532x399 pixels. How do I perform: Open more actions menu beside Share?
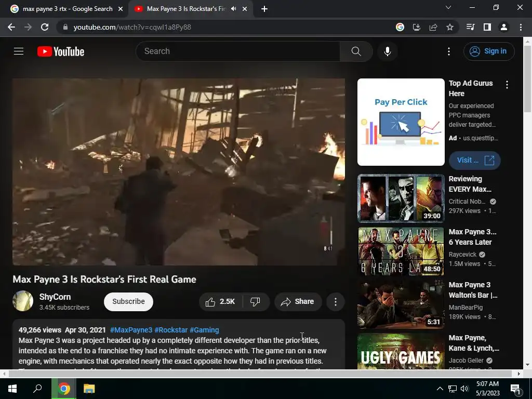pos(335,302)
